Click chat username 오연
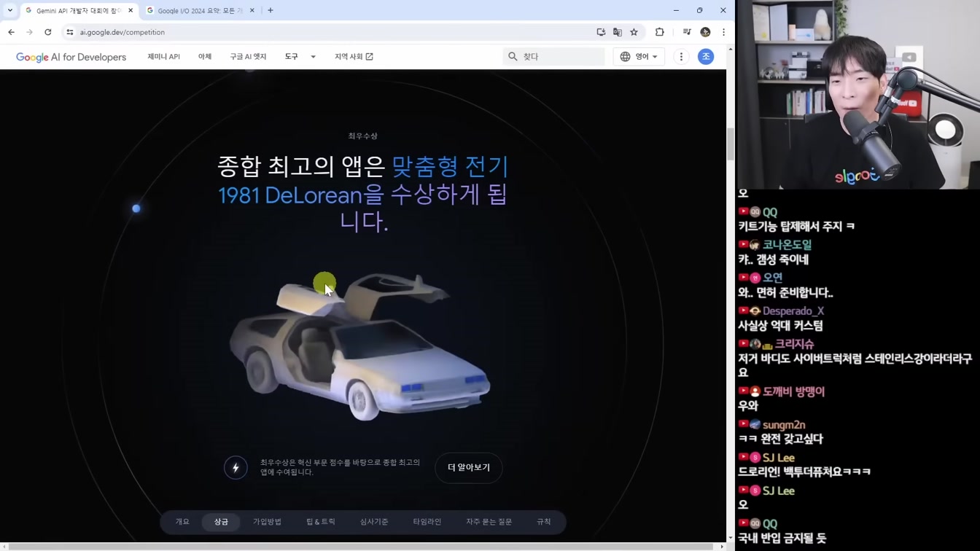This screenshot has width=980, height=551. click(772, 278)
